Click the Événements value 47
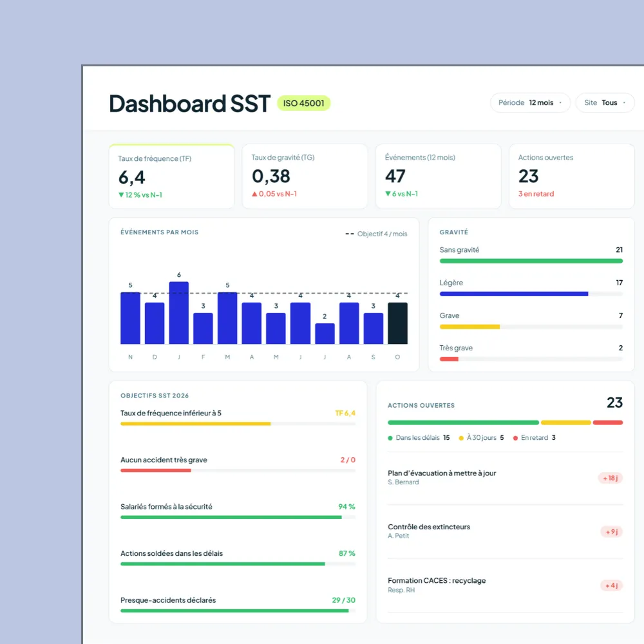 (x=395, y=176)
